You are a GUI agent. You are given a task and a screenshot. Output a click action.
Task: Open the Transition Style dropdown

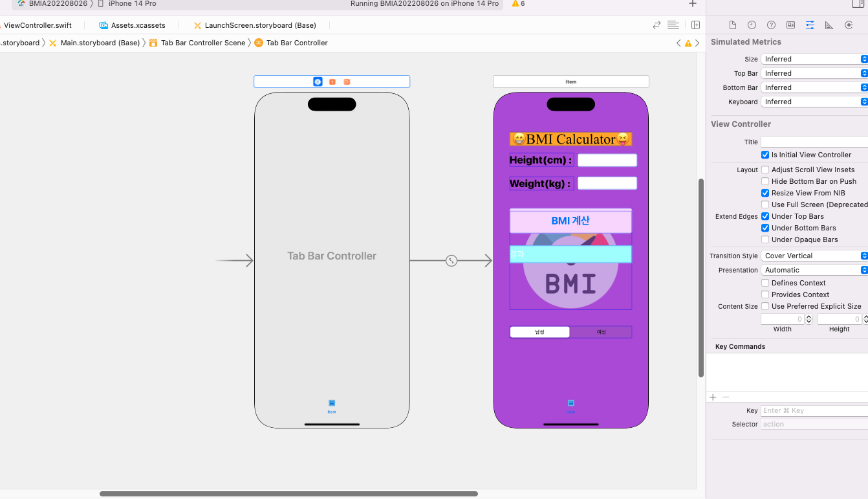(x=814, y=256)
